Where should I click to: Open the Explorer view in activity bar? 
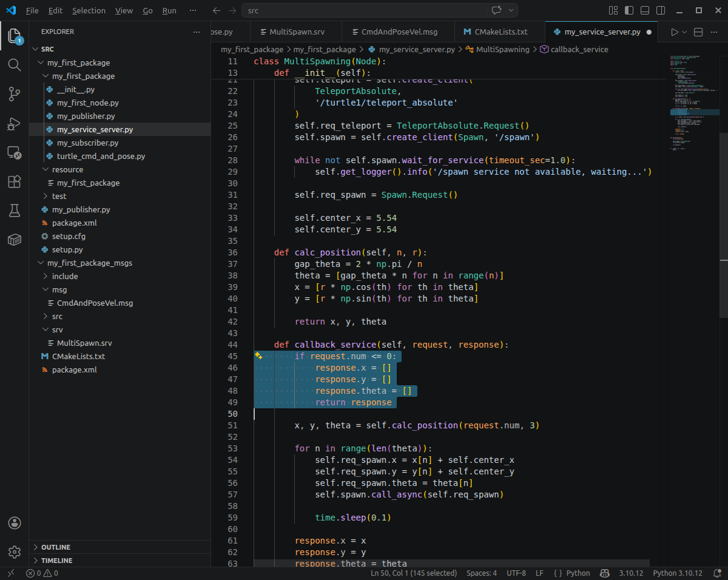pos(15,36)
